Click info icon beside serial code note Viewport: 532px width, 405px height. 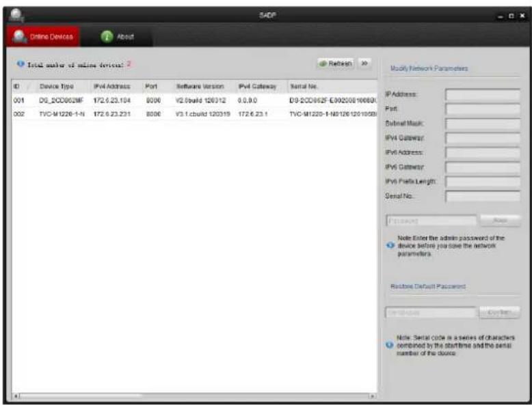coord(390,346)
